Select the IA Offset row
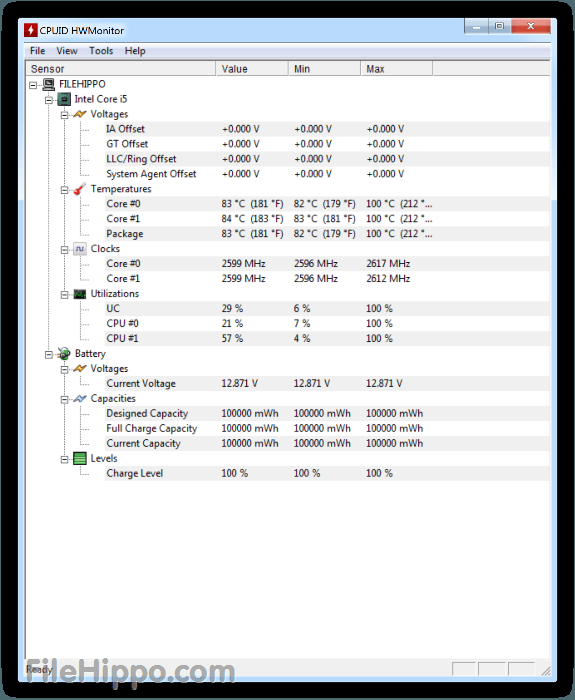This screenshot has width=575, height=700. 327,129
